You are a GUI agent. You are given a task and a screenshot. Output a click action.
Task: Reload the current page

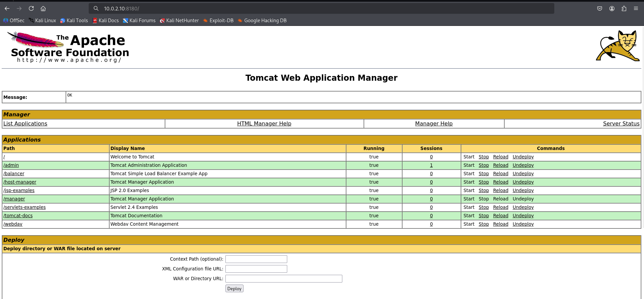tap(31, 8)
